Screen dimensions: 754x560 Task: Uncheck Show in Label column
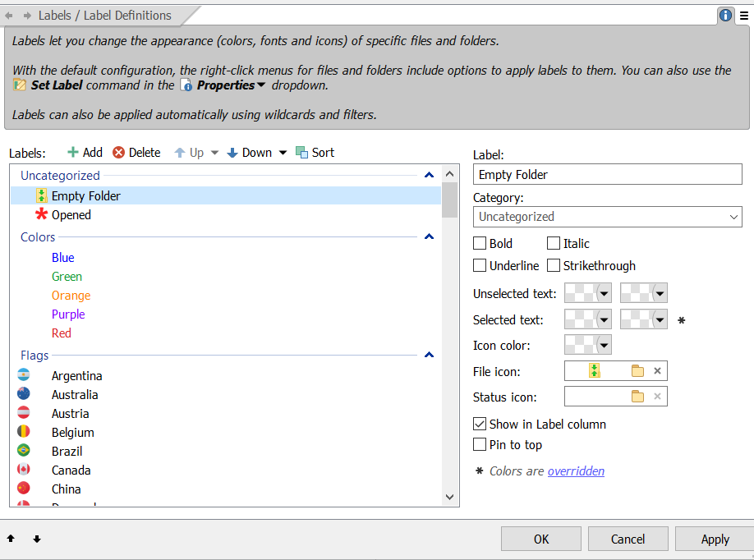(x=480, y=424)
